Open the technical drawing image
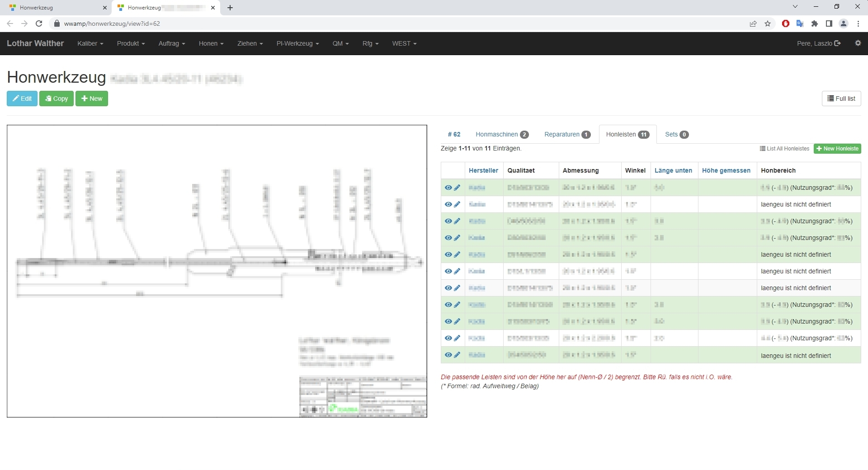This screenshot has height=470, width=868. coord(217,271)
